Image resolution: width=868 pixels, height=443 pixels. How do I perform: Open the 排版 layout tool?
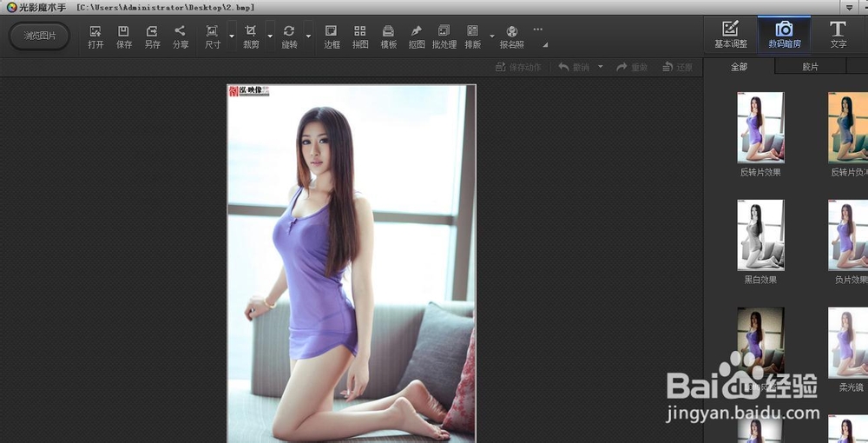[473, 37]
